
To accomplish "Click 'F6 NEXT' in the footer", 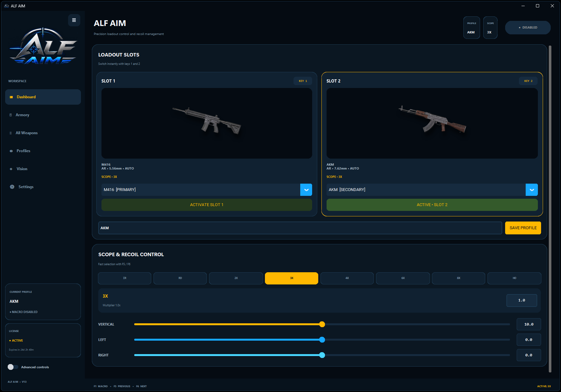I will point(141,387).
